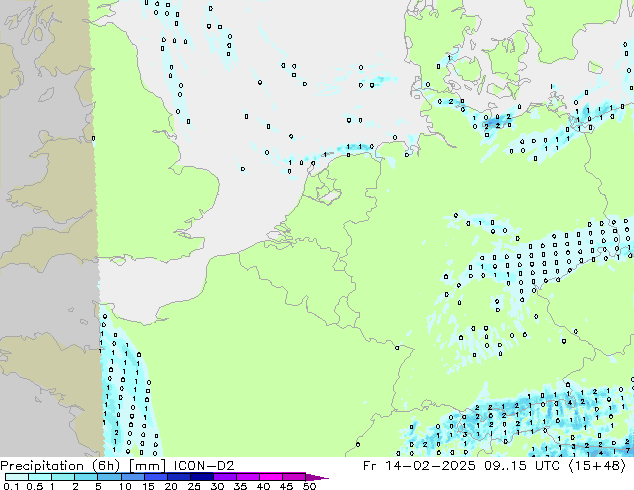
Task: Click the '(15+48)' forecast offset text
Action: tap(597, 466)
